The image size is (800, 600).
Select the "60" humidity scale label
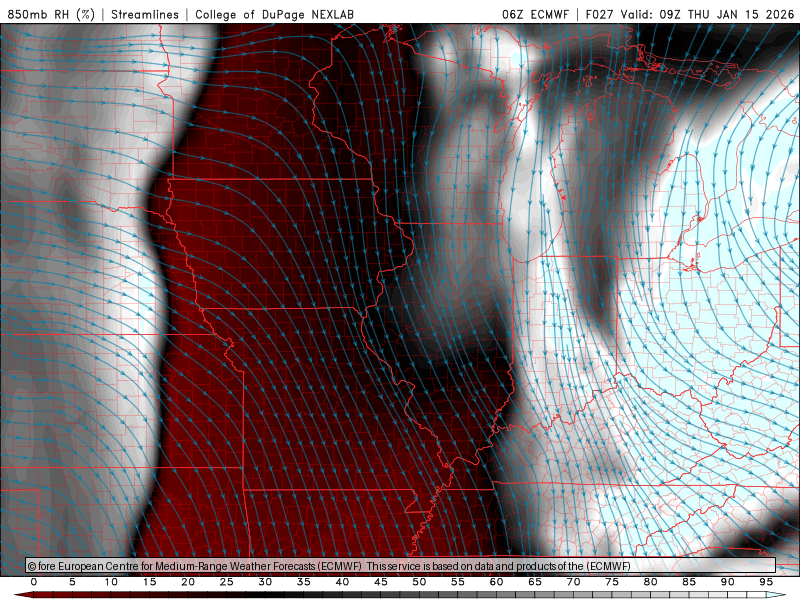pos(496,582)
